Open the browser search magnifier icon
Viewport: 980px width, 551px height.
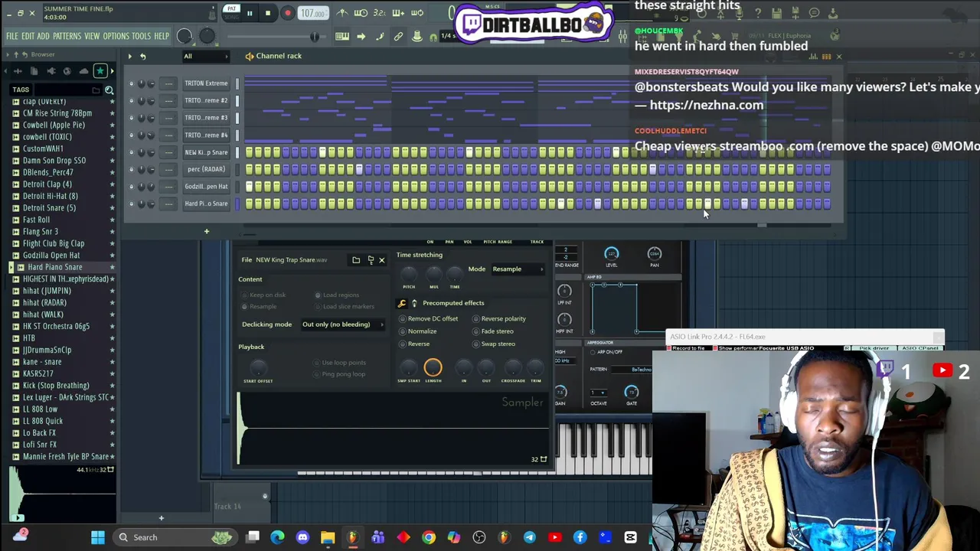[109, 90]
